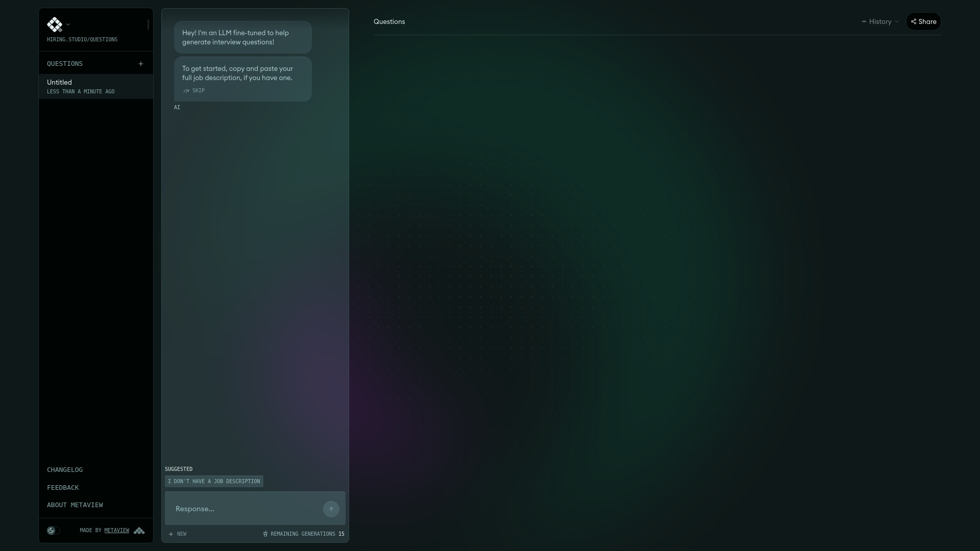Expand the QUESTIONS section header
980x551 pixels.
(65, 63)
